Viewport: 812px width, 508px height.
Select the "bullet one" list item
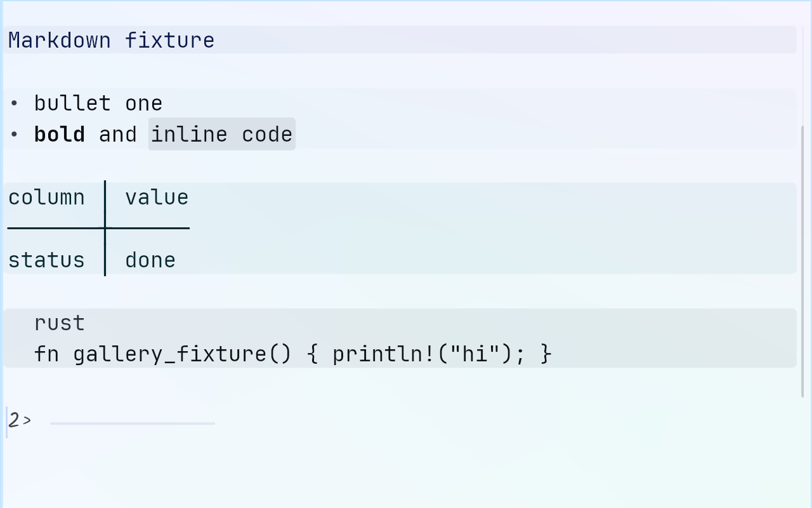click(x=98, y=103)
